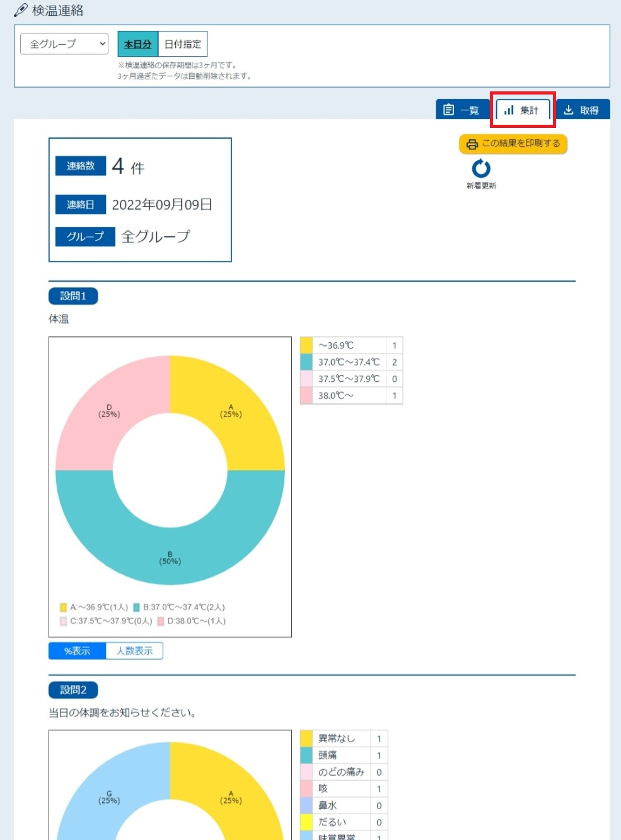Click the thermometer icon beside 検温連絡 title
The height and width of the screenshot is (840, 621).
20,11
